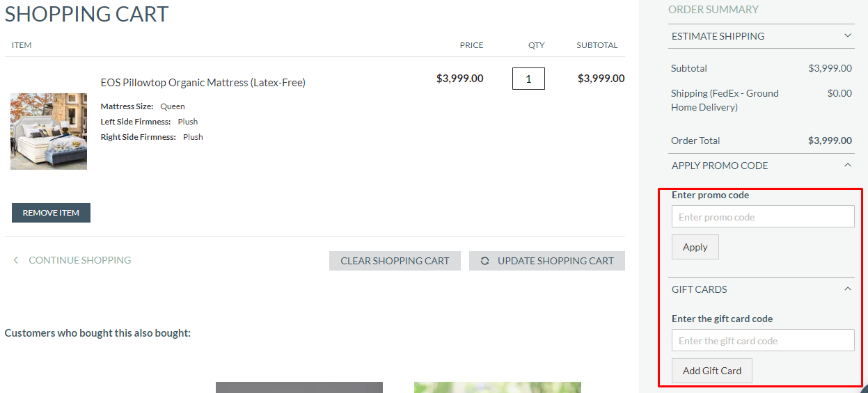
Task: Click the Enter promo code label
Action: [710, 195]
